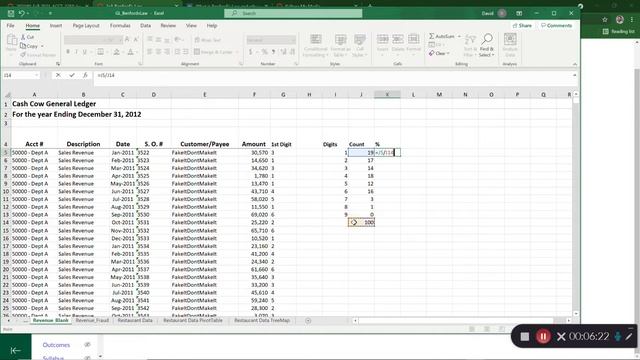Toggle Bold formatting
Image resolution: width=640 pixels, height=360 pixels.
(x=68, y=52)
